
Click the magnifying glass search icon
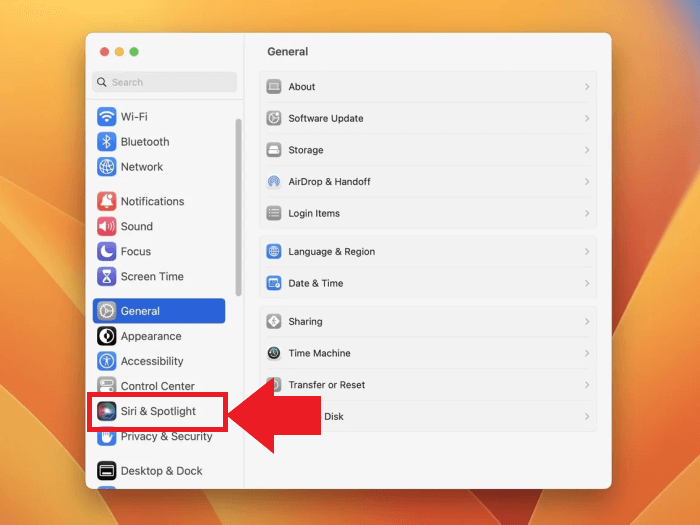tap(102, 82)
